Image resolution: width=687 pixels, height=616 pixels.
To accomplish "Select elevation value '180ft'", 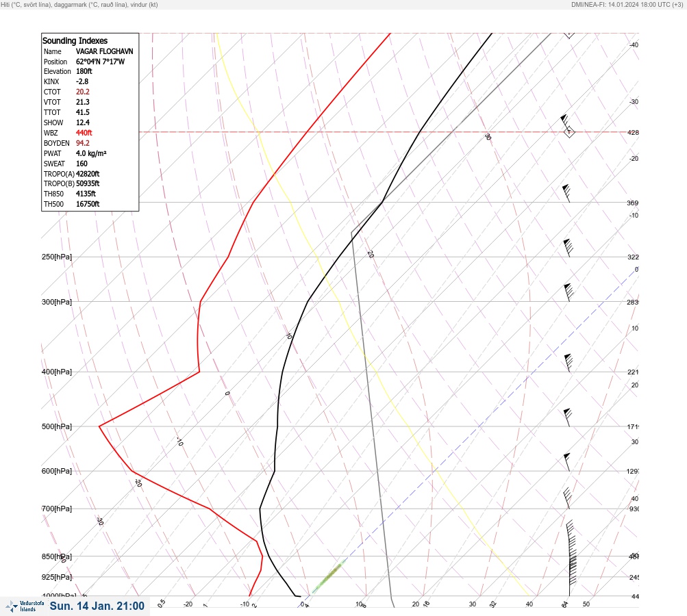I will point(84,71).
